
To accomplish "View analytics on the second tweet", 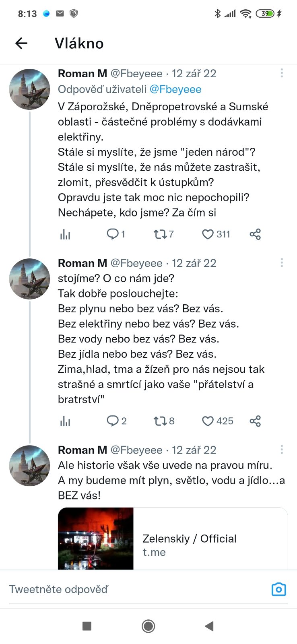I will 65,421.
